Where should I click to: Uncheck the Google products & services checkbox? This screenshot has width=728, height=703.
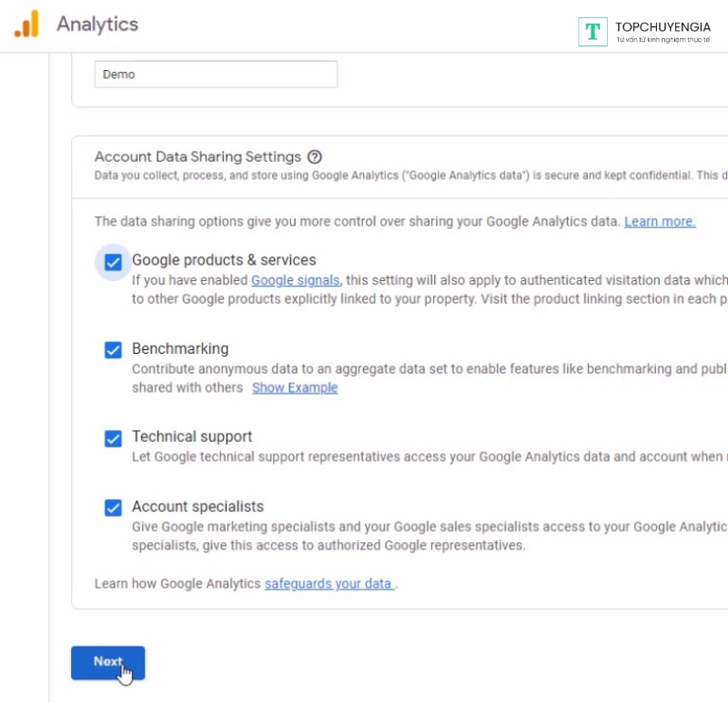pos(113,263)
